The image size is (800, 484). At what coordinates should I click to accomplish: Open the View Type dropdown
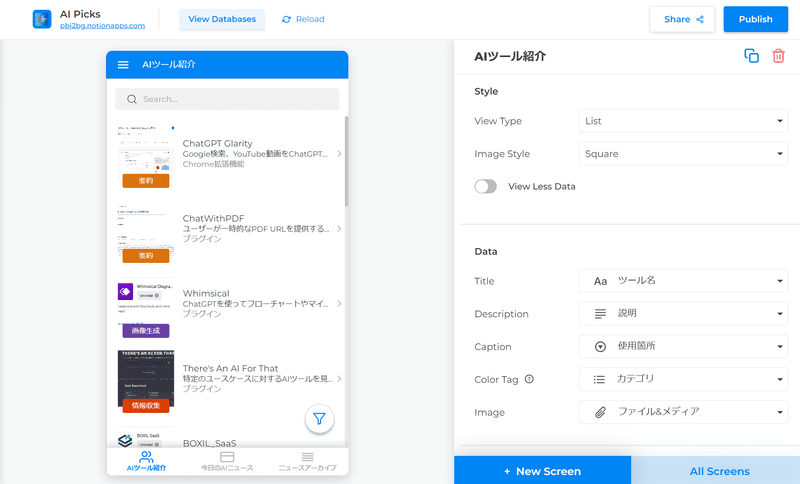[683, 121]
